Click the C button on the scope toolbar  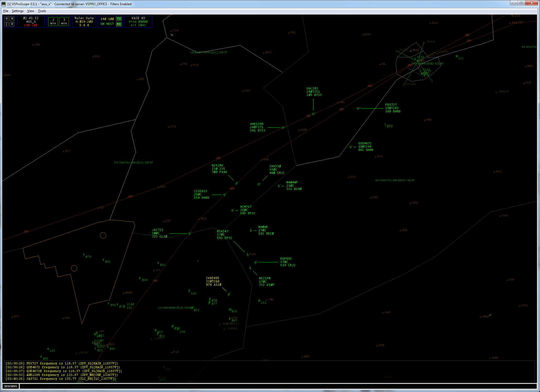(x=6, y=24)
